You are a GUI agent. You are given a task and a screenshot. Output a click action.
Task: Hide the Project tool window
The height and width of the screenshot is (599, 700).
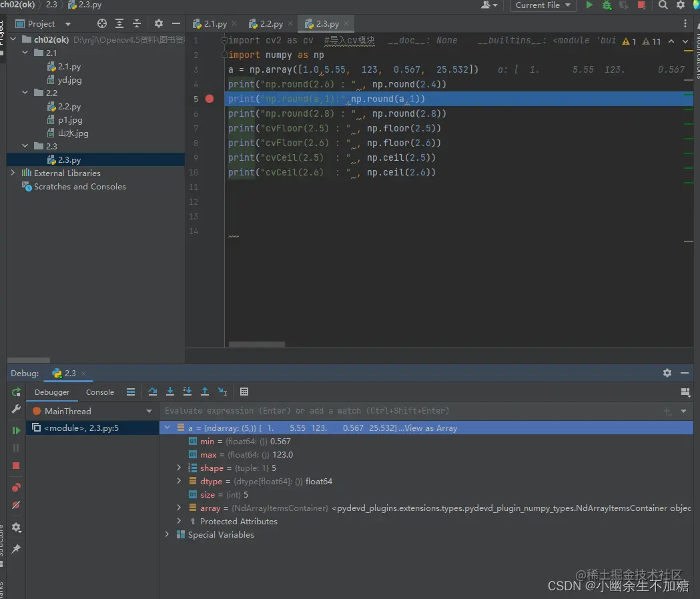pos(176,23)
